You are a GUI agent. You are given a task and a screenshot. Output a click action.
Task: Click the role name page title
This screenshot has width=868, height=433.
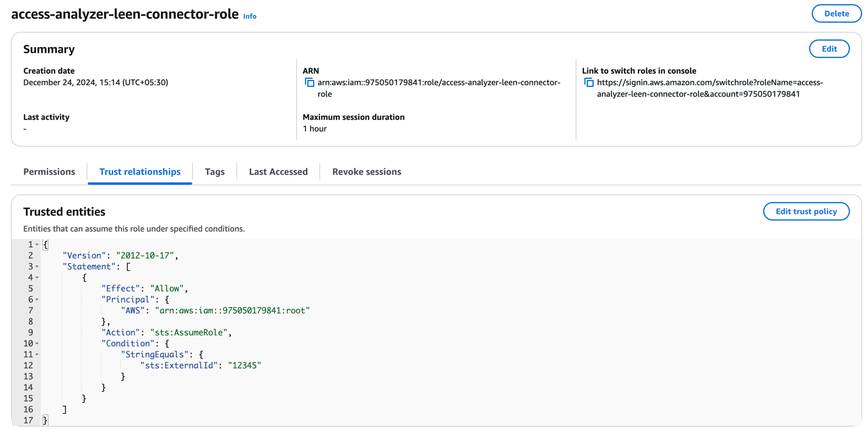tap(124, 14)
